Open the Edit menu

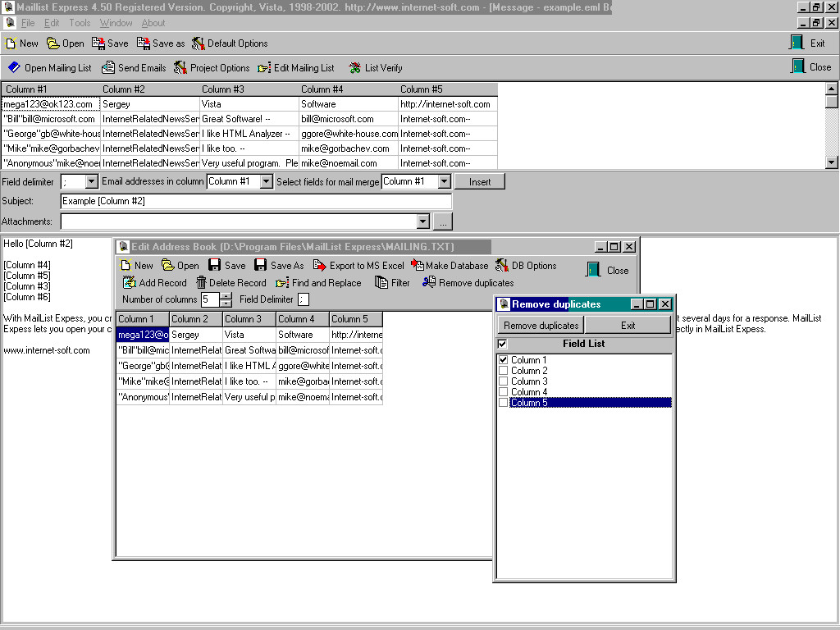52,23
